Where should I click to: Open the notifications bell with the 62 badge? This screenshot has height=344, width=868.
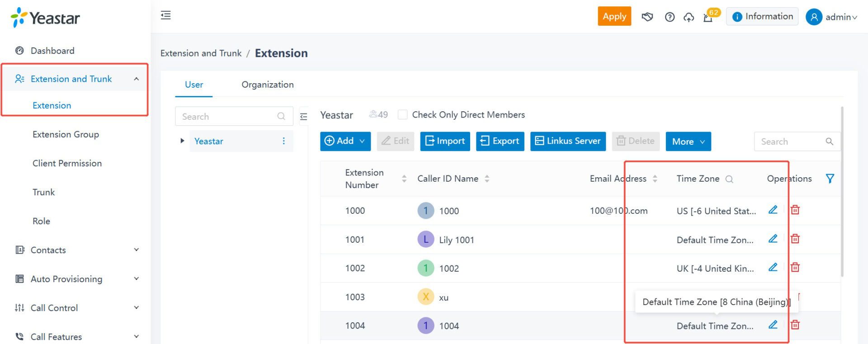(708, 17)
